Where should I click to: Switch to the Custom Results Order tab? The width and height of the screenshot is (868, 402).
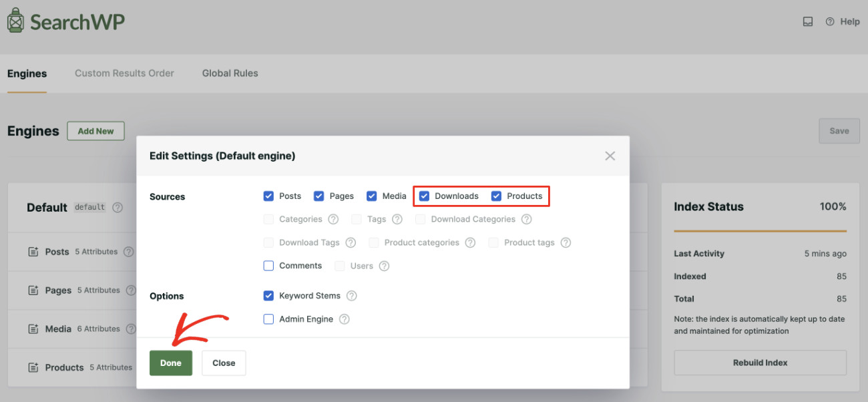124,73
